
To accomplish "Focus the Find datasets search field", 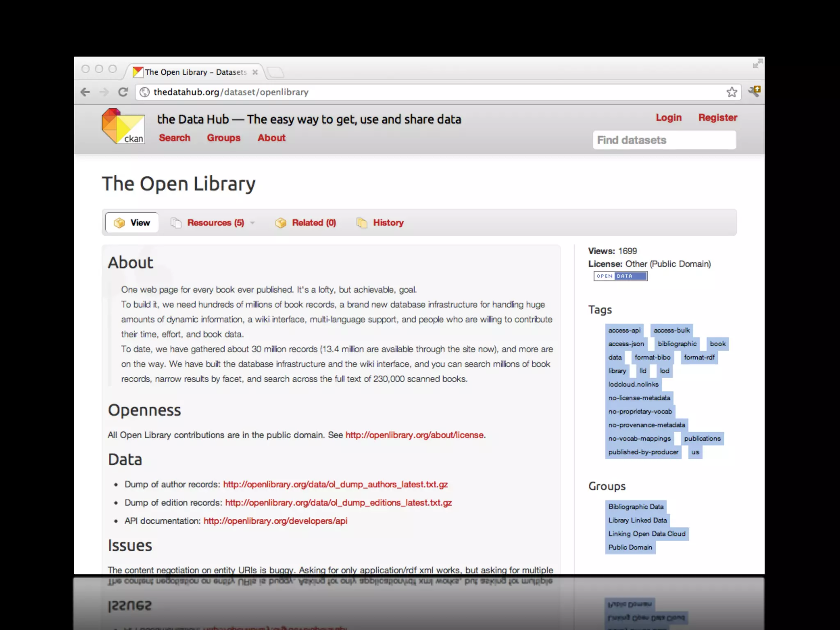I will [x=664, y=140].
